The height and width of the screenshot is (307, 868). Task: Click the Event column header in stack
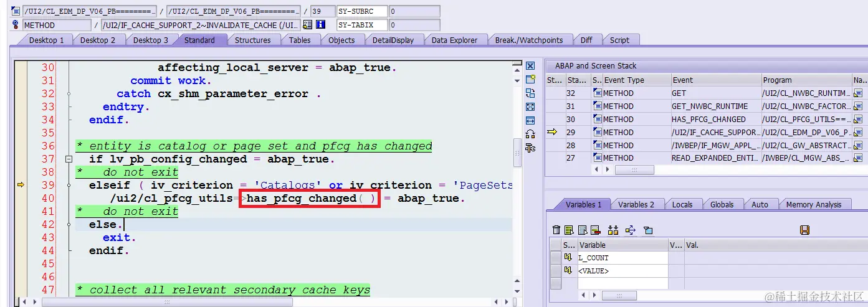pos(716,80)
